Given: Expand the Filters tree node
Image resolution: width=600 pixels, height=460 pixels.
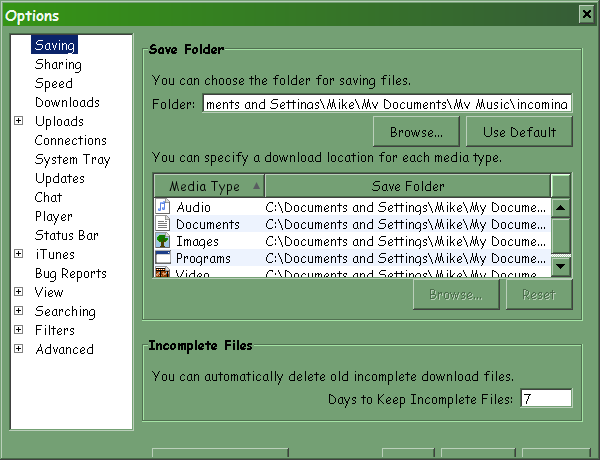Looking at the screenshot, I should coord(18,330).
